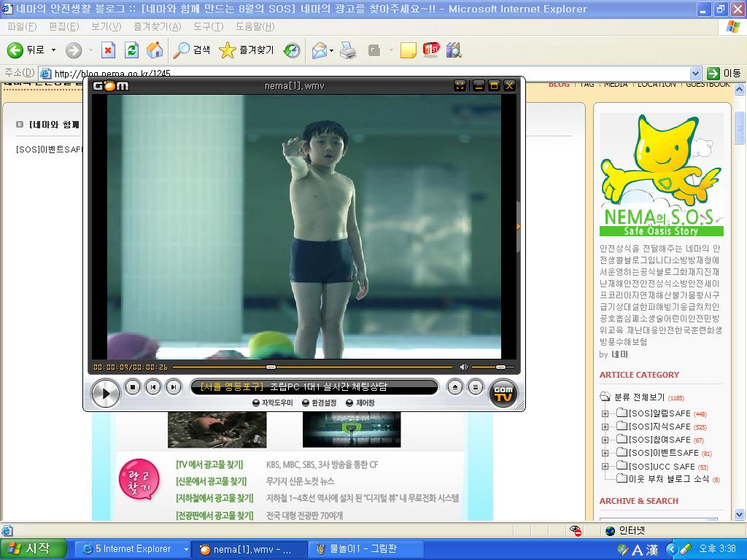
Task: Click the GOM volume slider handle
Action: [x=500, y=367]
